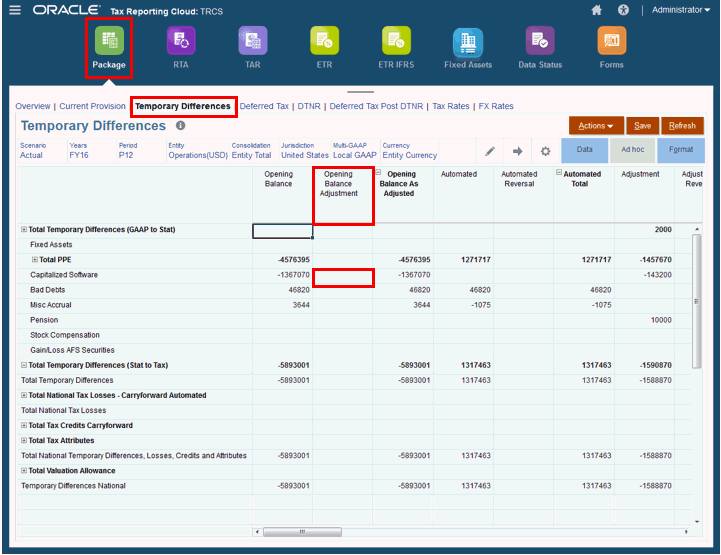Open Accessibility settings icon

coord(623,10)
